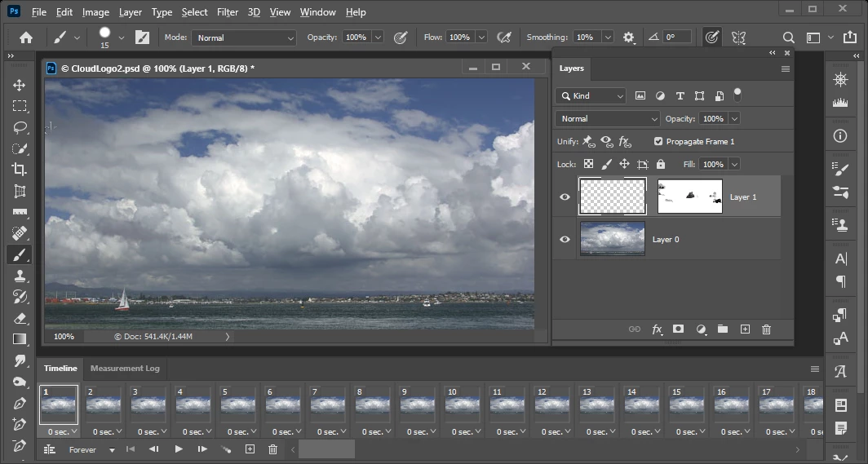
Task: Toggle visibility of Layer 0
Action: (x=565, y=239)
